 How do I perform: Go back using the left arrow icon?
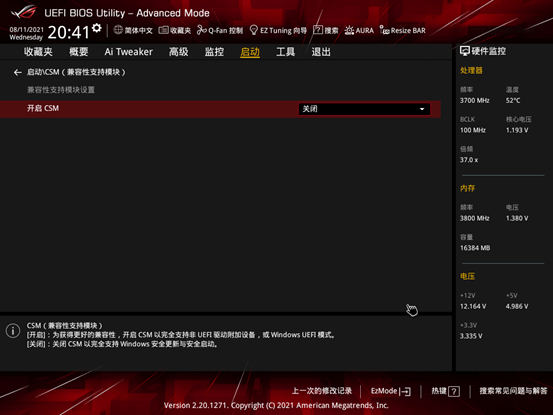18,73
